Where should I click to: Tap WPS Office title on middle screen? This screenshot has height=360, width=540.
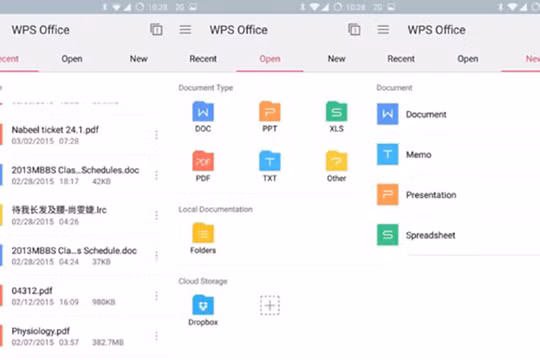pyautogui.click(x=239, y=30)
